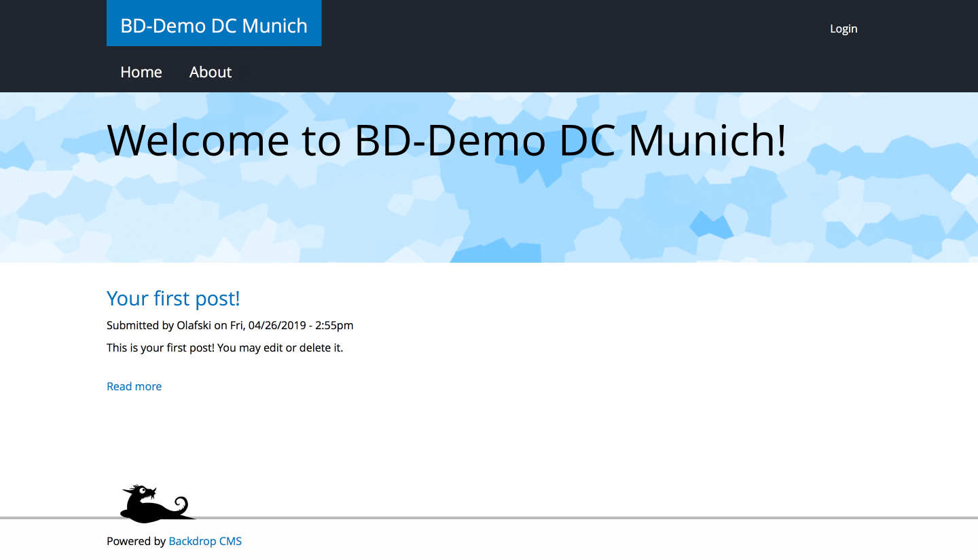Click the author name Olafski

click(x=194, y=325)
